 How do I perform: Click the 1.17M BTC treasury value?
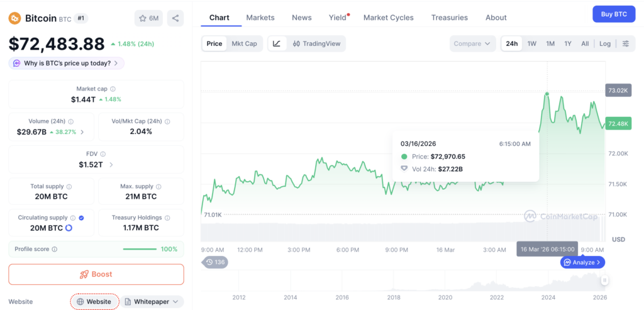click(x=141, y=228)
